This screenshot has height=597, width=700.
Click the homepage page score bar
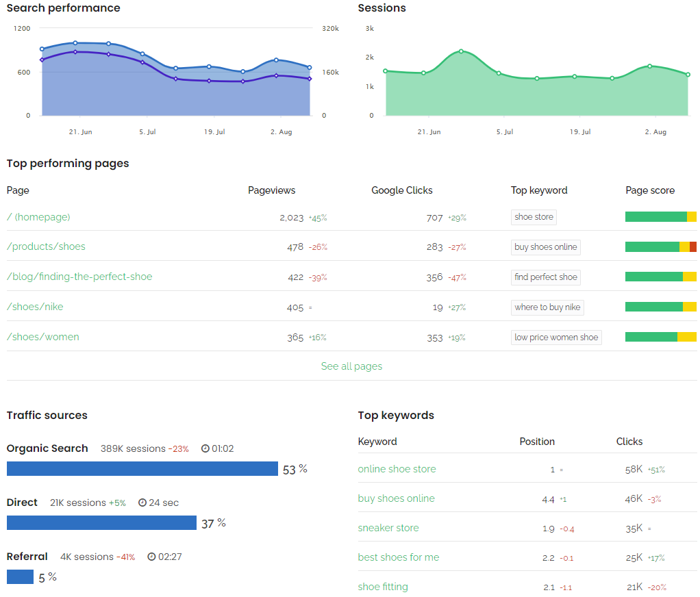[x=661, y=217]
